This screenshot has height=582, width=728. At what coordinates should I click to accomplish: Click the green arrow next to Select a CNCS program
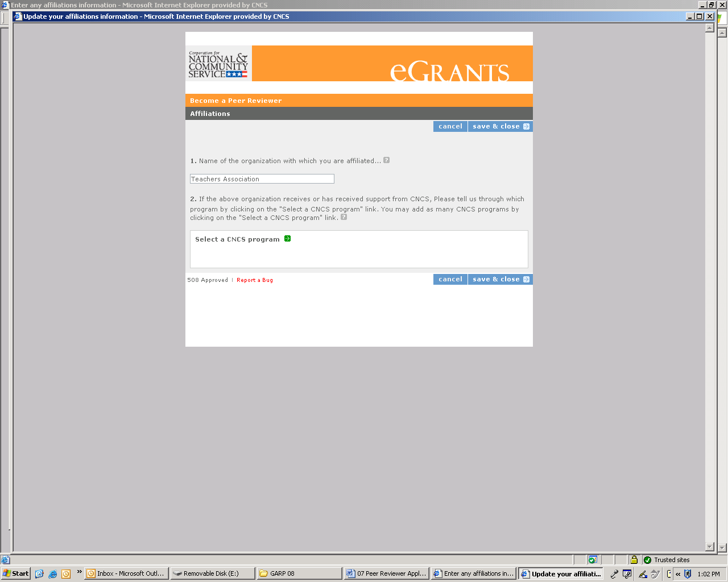[287, 239]
